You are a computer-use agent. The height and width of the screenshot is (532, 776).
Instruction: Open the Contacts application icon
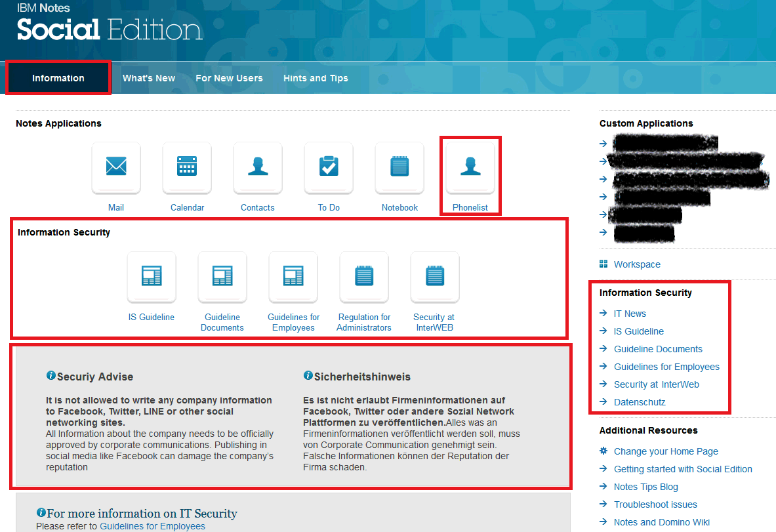coord(258,168)
